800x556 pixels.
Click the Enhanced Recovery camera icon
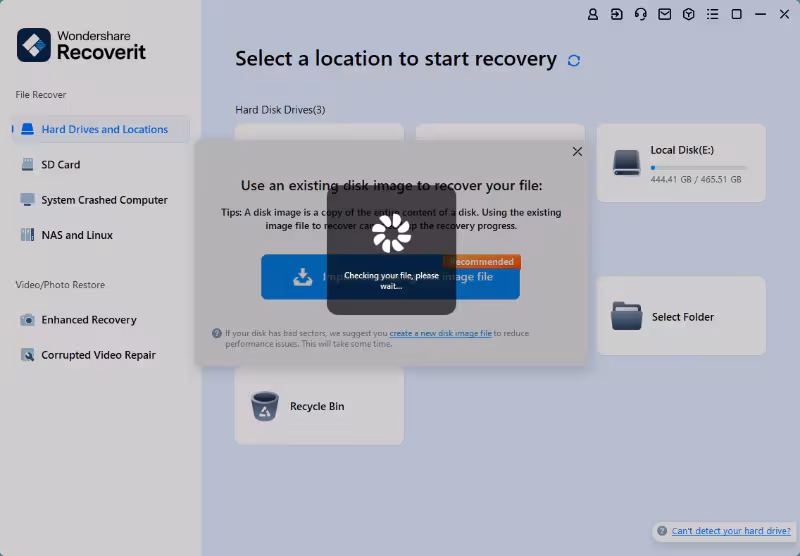pos(28,320)
